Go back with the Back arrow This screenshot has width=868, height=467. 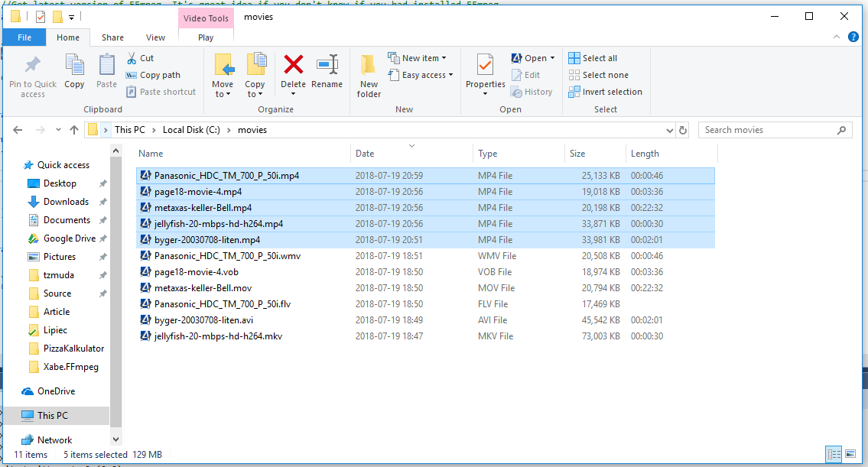click(18, 130)
